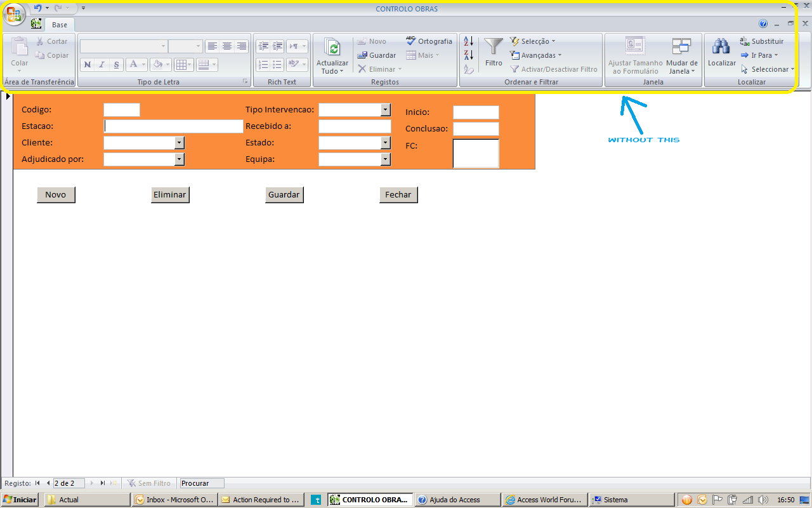Toggle underline S formatting
Image resolution: width=812 pixels, height=508 pixels.
116,65
